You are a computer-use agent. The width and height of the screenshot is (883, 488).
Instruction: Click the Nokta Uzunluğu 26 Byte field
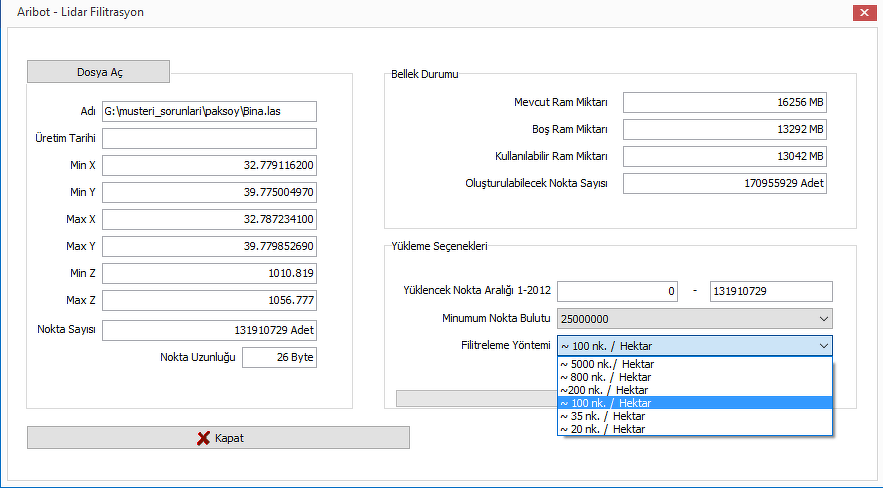tap(279, 358)
